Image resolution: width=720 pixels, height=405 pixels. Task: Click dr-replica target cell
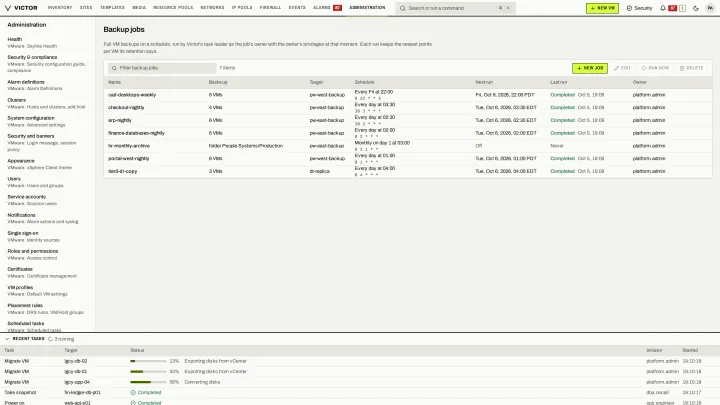pyautogui.click(x=320, y=171)
